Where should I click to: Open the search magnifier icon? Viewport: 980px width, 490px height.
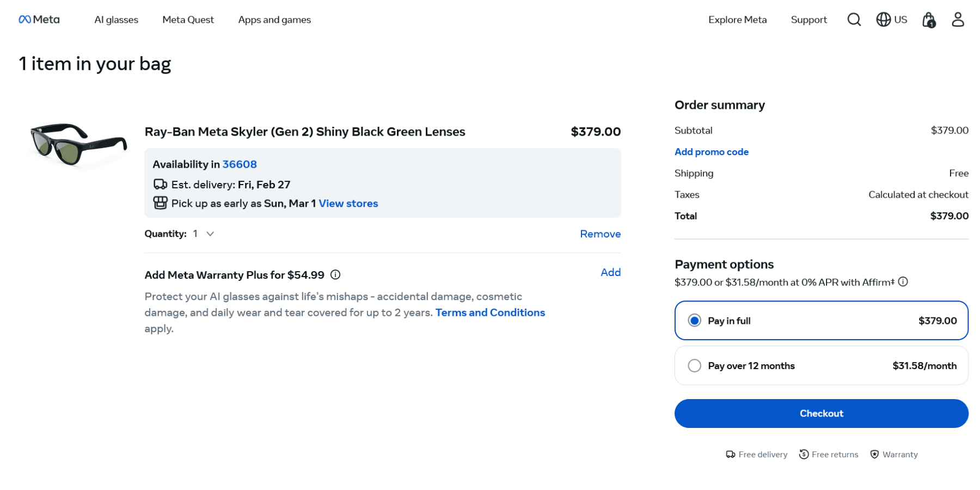[854, 19]
